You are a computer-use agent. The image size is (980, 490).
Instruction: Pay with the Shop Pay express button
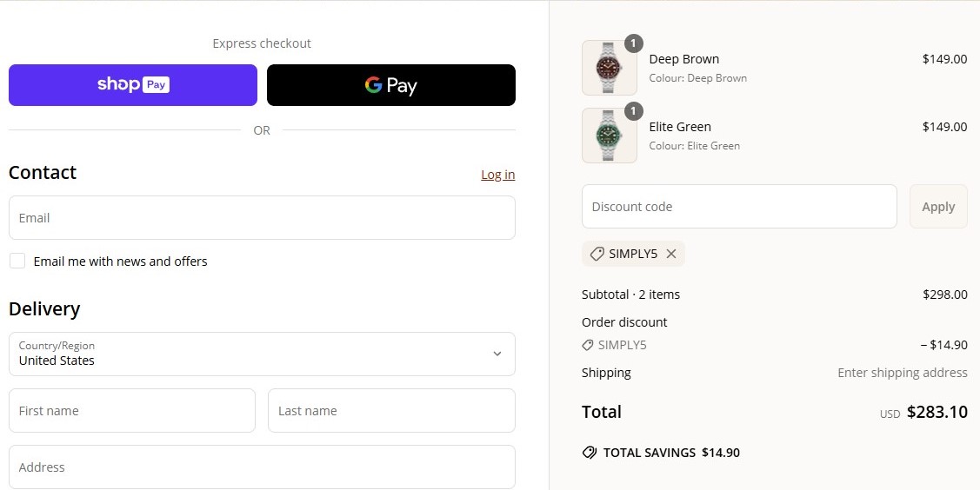[133, 85]
